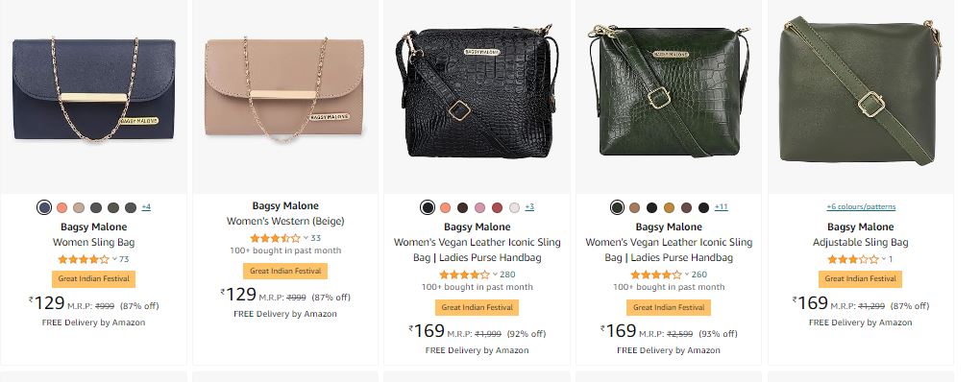Expand rating chevron next to 260 reviews
Image resolution: width=980 pixels, height=382 pixels.
click(687, 274)
